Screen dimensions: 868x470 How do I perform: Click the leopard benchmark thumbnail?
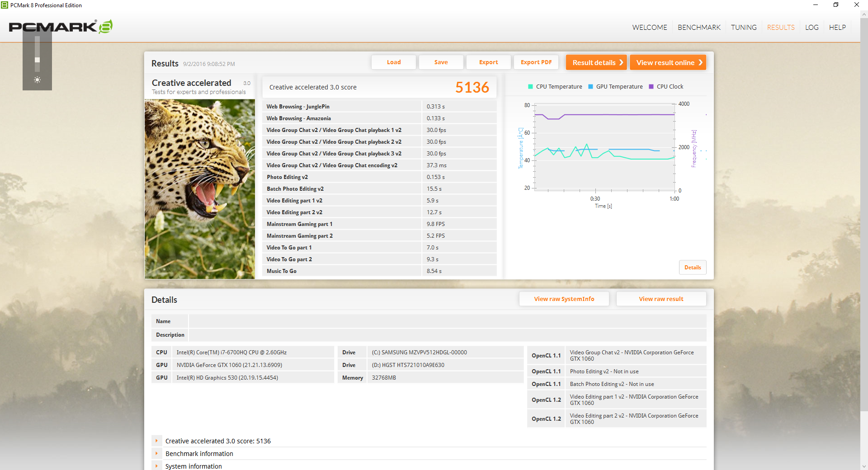(x=200, y=189)
